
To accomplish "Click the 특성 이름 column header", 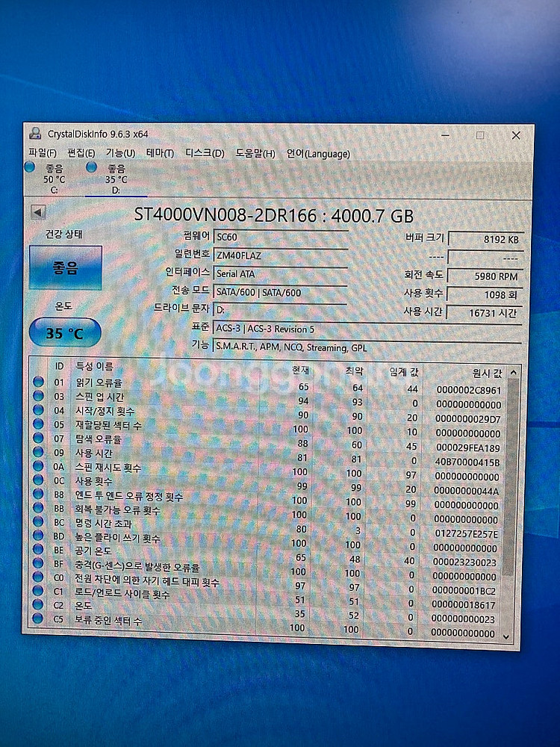I will 95,366.
